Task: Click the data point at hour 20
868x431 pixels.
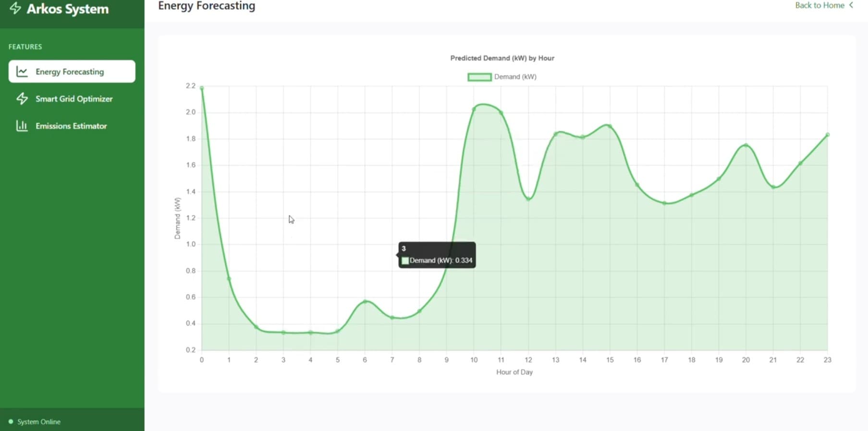Action: point(746,145)
